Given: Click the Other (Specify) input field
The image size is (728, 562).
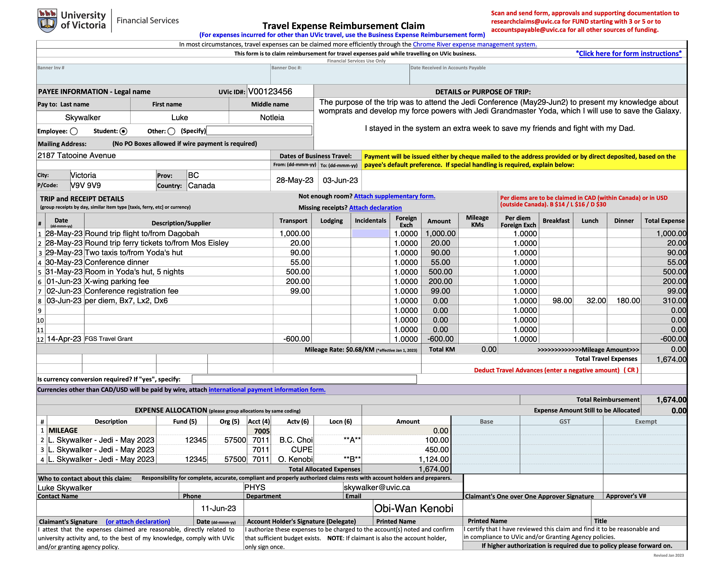Looking at the screenshot, I should 259,130.
